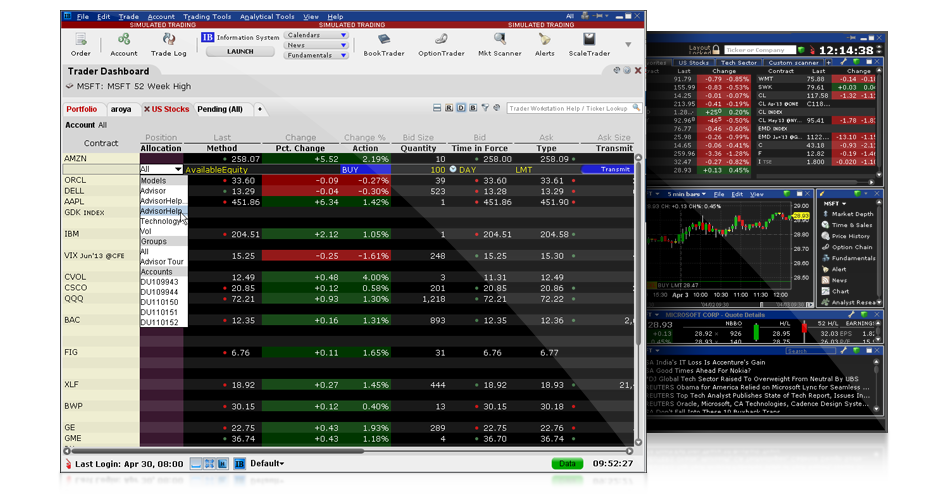Screen dimensions: 948x500
Task: Expand the Calendars dropdown
Action: 316,35
